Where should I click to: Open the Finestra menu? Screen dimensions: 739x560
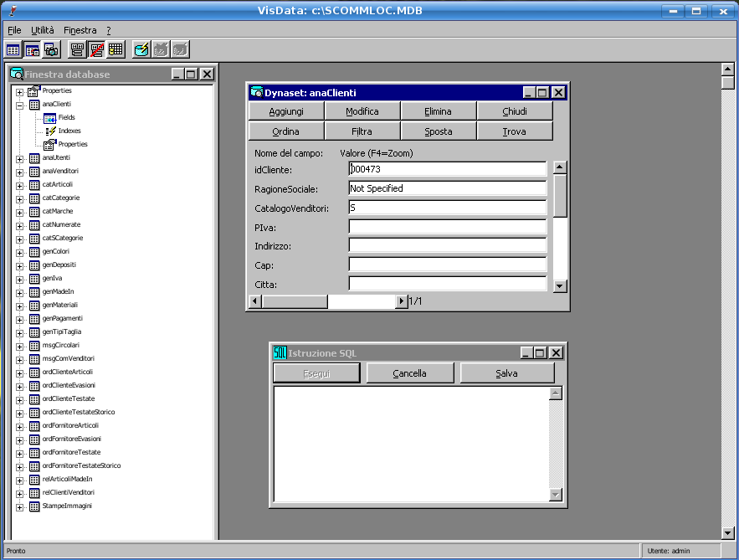(80, 30)
